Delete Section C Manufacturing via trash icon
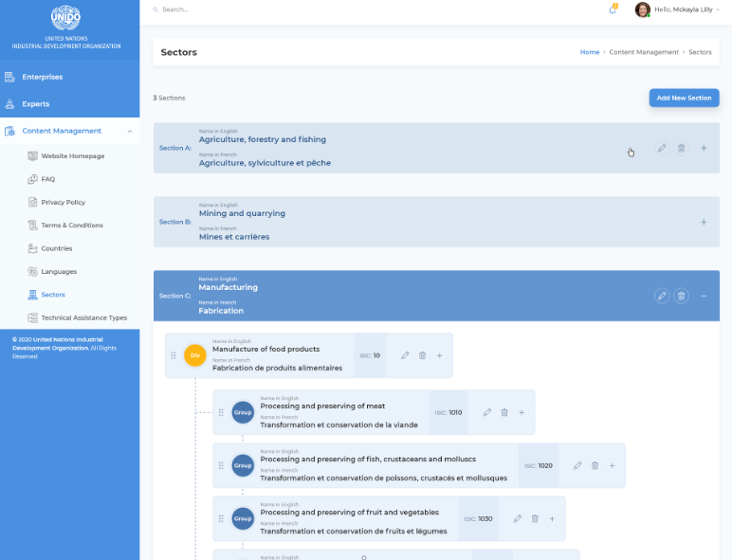Image resolution: width=732 pixels, height=560 pixels. point(681,296)
